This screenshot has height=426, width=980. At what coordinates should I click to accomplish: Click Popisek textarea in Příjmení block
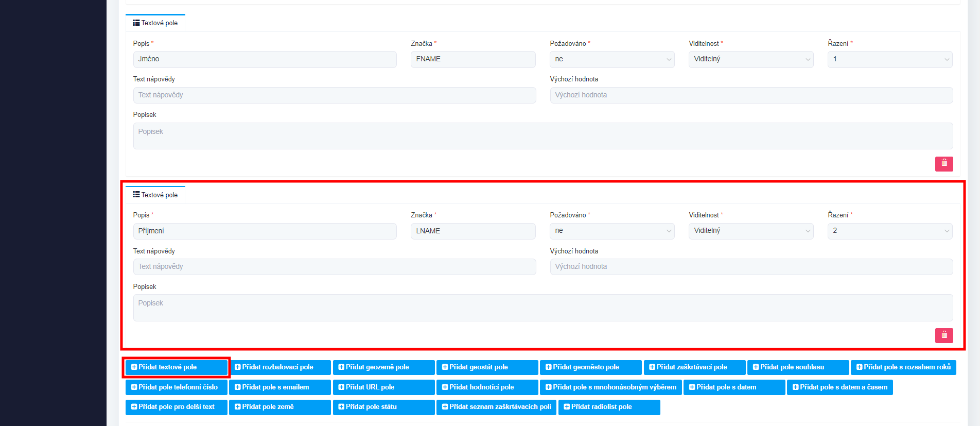543,308
